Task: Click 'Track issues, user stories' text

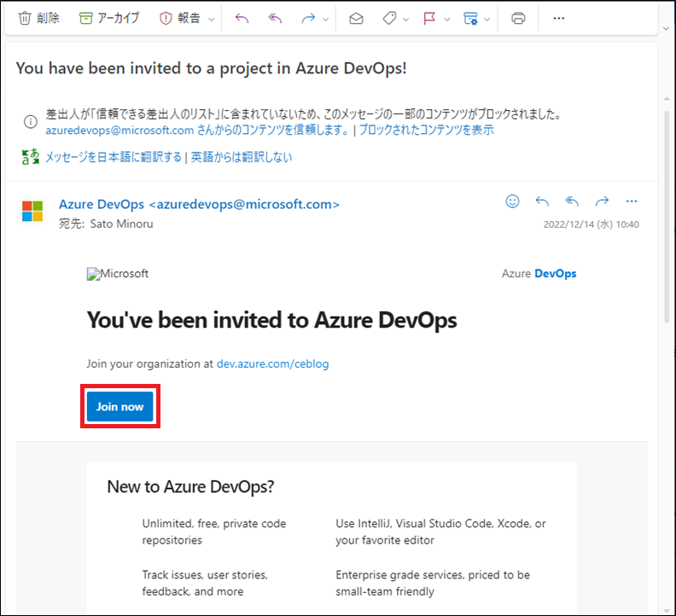Action: click(205, 583)
